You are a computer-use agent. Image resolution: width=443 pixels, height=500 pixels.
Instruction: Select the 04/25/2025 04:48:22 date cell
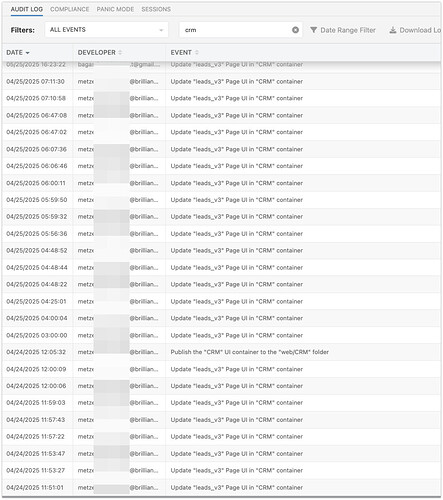click(37, 284)
